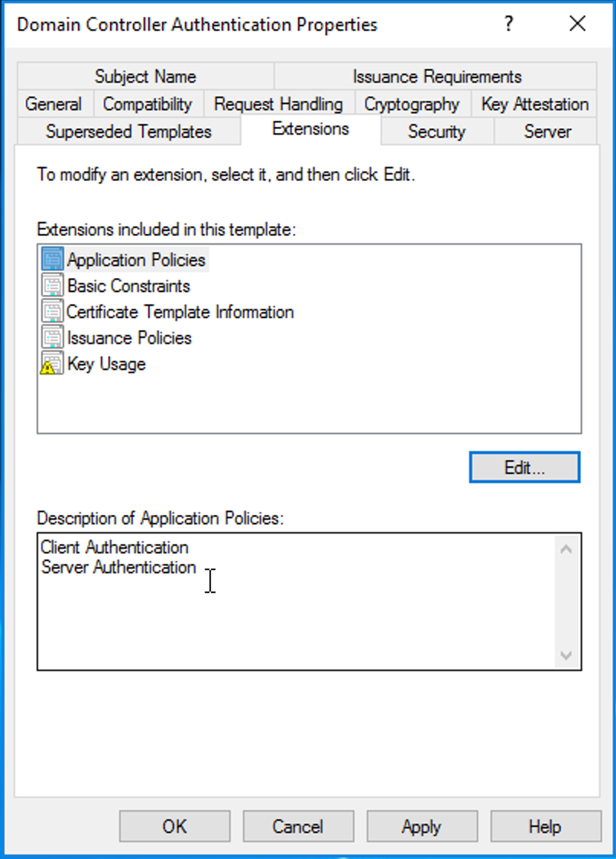The image size is (616, 859).
Task: Click the question mark help icon
Action: coord(508,24)
